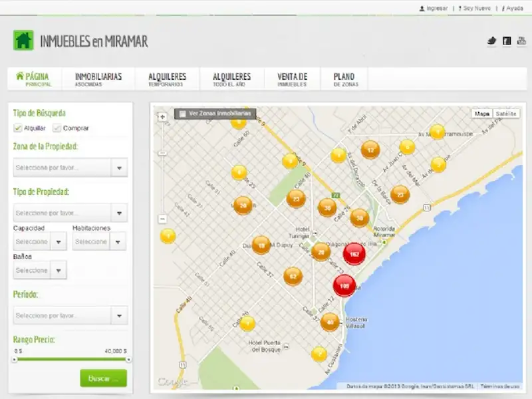Open the Facebook page icon
This screenshot has width=532, height=399.
(x=507, y=41)
